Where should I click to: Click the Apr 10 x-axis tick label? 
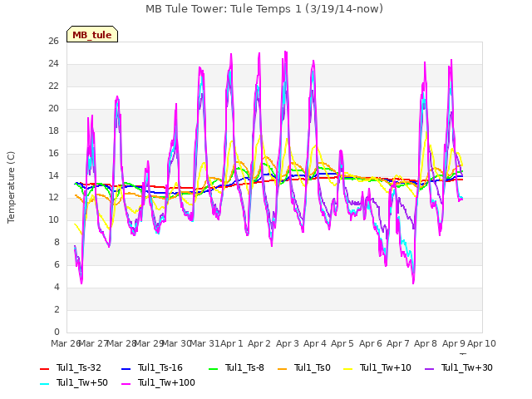point(481,343)
